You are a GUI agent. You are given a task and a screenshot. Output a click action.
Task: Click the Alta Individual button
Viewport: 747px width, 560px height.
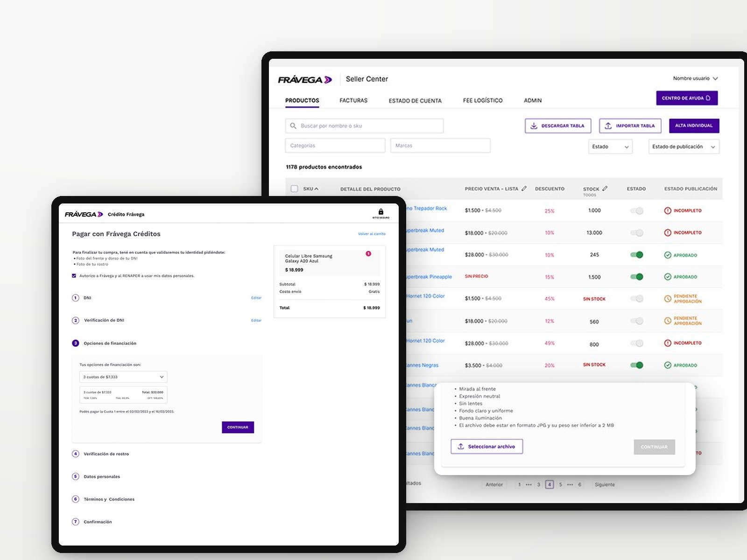pos(694,126)
